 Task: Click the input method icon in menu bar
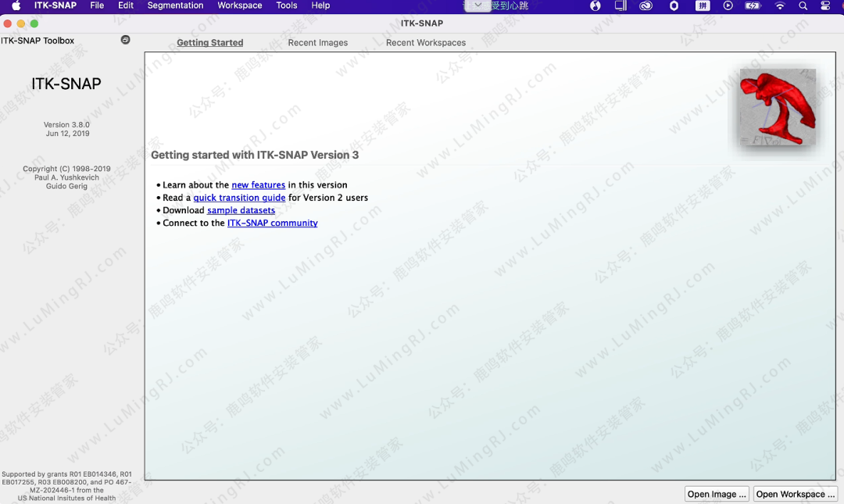click(x=703, y=5)
